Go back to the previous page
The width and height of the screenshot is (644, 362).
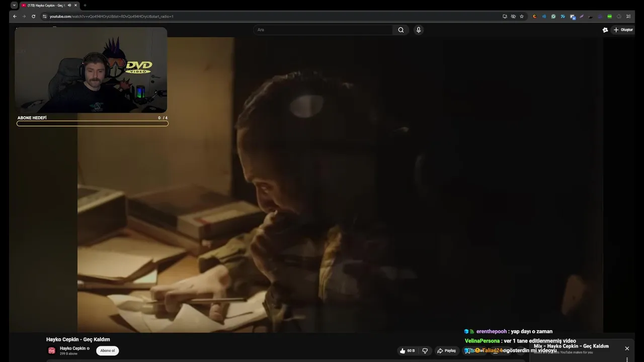pos(15,16)
